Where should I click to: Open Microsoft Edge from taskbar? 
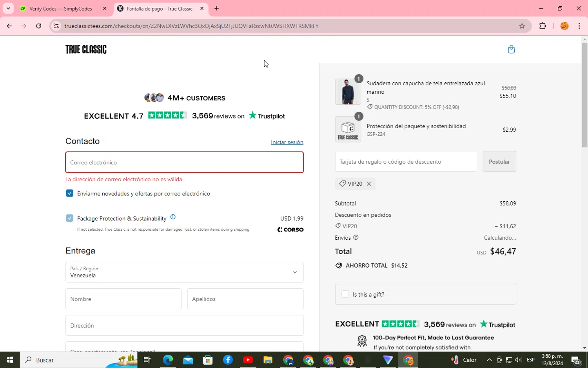click(168, 360)
